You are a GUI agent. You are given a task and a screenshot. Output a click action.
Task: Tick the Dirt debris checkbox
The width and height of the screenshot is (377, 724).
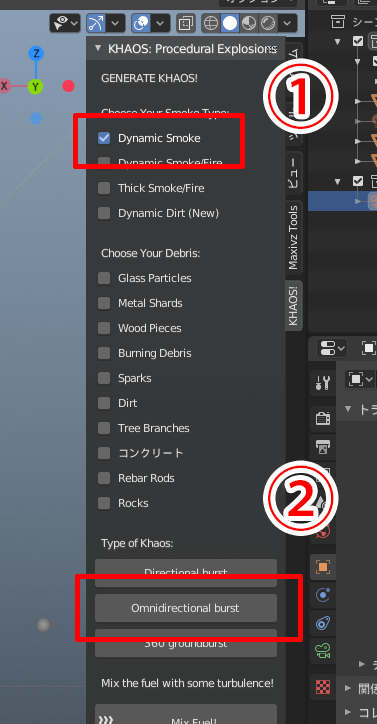(x=104, y=403)
